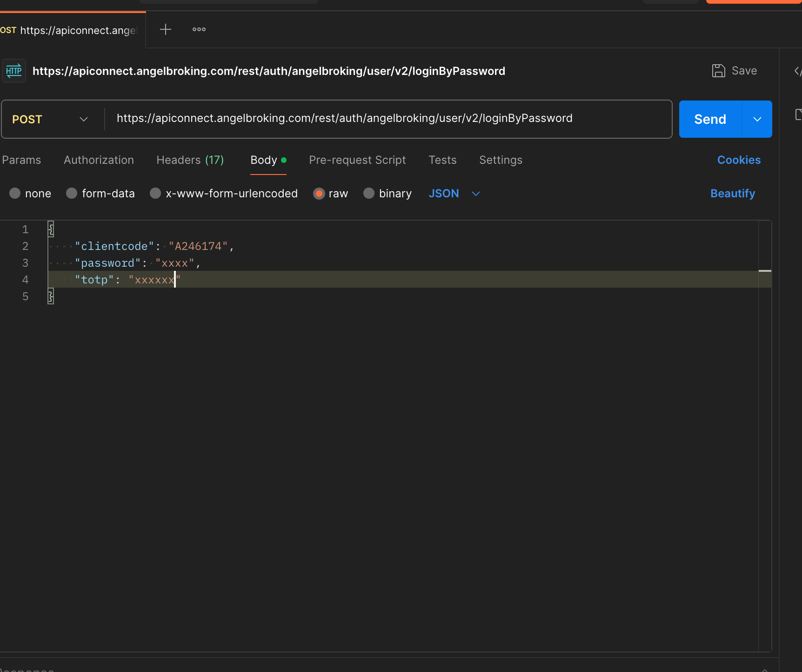Click the HTTP request type icon
The width and height of the screenshot is (802, 672).
(14, 71)
